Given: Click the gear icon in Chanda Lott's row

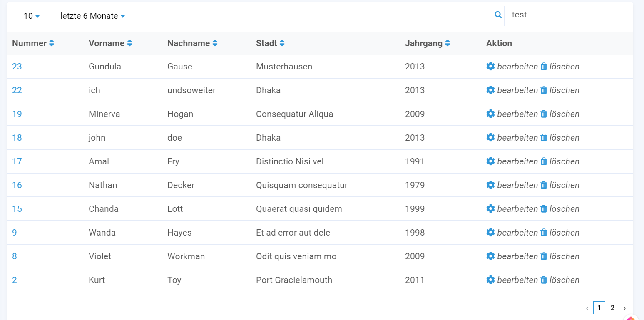Looking at the screenshot, I should click(491, 208).
